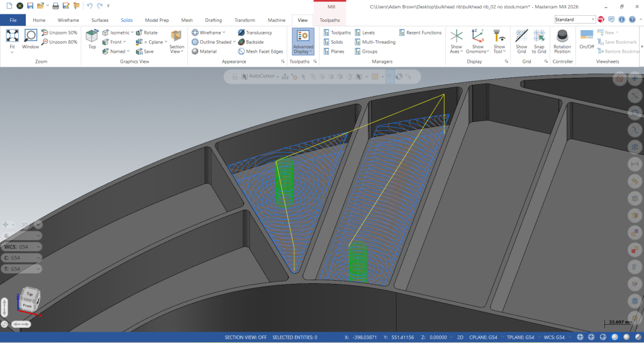The width and height of the screenshot is (644, 343).
Task: Click Print icon in quick access toolbar
Action: coord(56,6)
